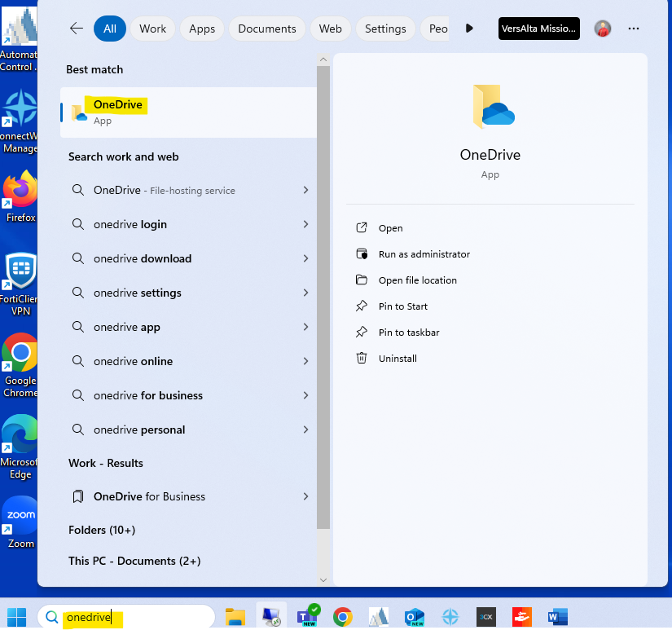Pin OneDrive to taskbar
The height and width of the screenshot is (630, 672).
coord(397,333)
